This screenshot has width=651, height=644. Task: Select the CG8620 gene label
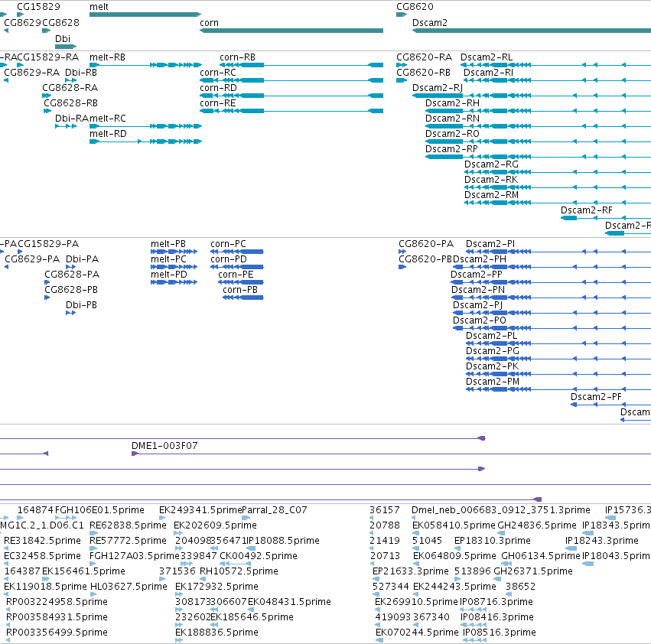(415, 7)
